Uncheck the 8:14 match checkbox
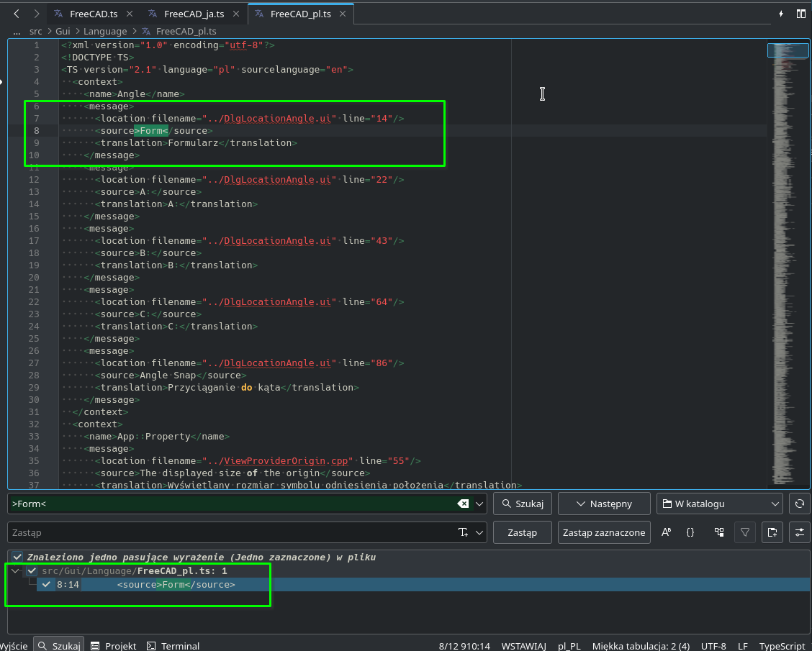812x651 pixels. [x=46, y=584]
